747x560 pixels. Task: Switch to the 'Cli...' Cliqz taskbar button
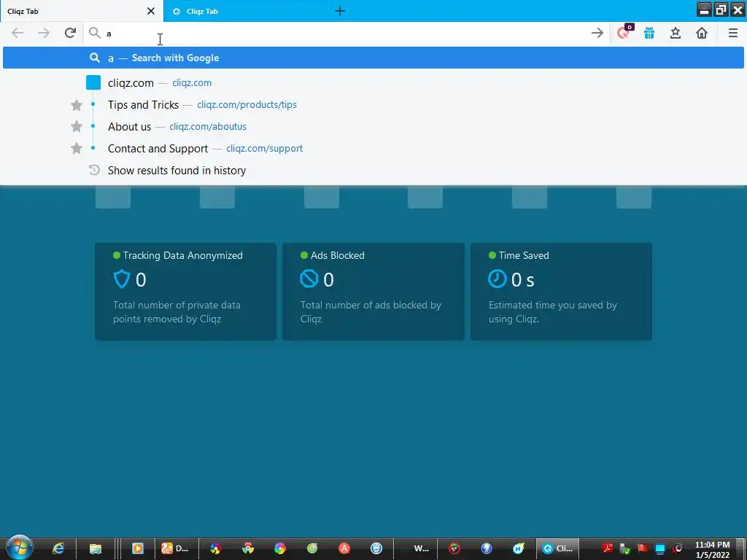point(558,548)
